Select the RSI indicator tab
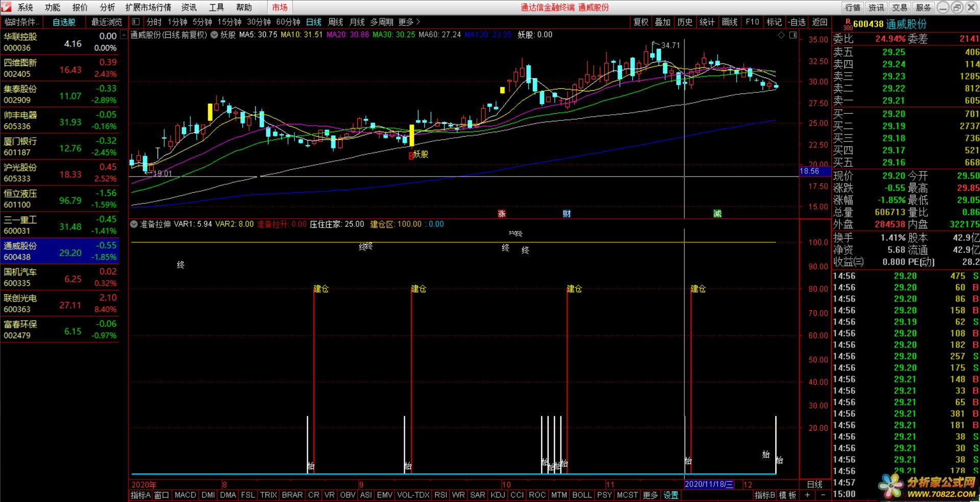The height and width of the screenshot is (502, 980). coord(440,495)
